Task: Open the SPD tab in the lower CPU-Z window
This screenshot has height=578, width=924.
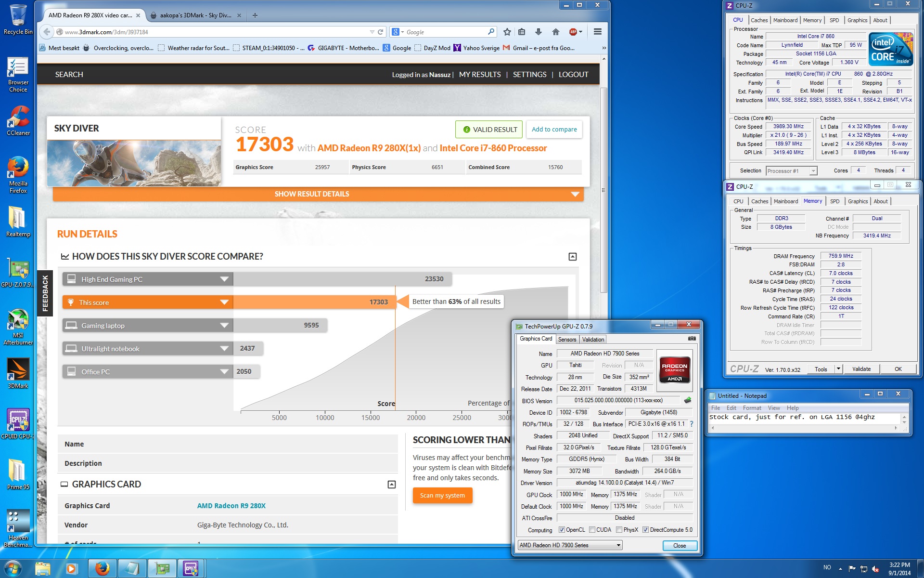Action: pos(834,201)
